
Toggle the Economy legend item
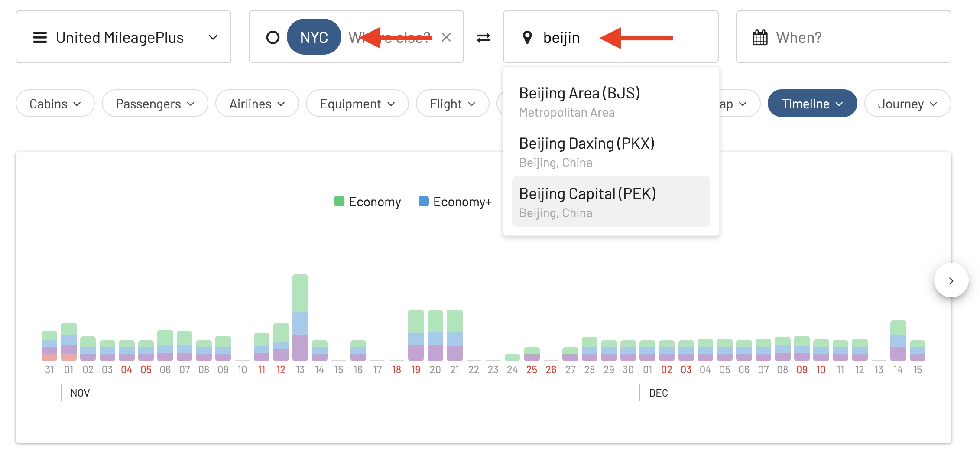[x=367, y=202]
